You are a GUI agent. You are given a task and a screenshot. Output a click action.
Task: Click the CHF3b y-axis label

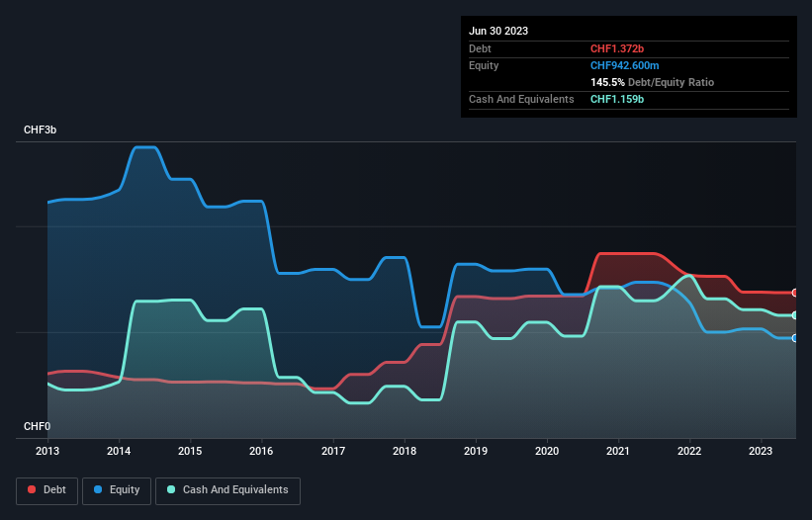(x=40, y=130)
